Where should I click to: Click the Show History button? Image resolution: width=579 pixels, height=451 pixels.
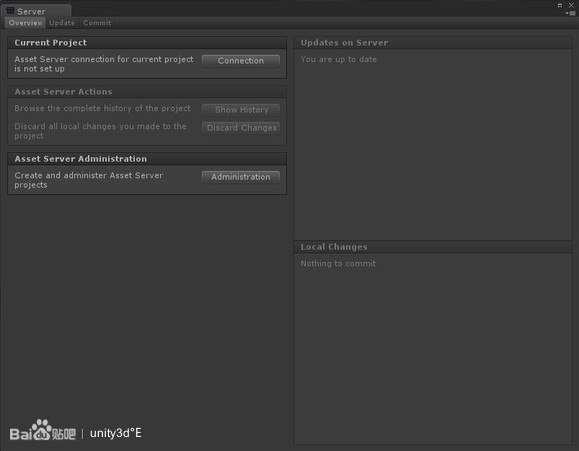[x=241, y=110]
